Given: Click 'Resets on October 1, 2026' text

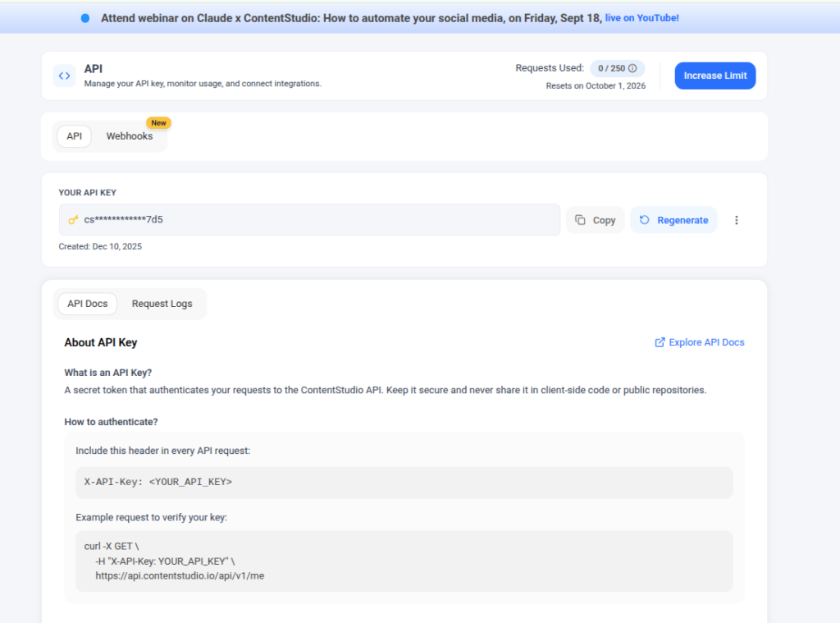Looking at the screenshot, I should [x=596, y=86].
